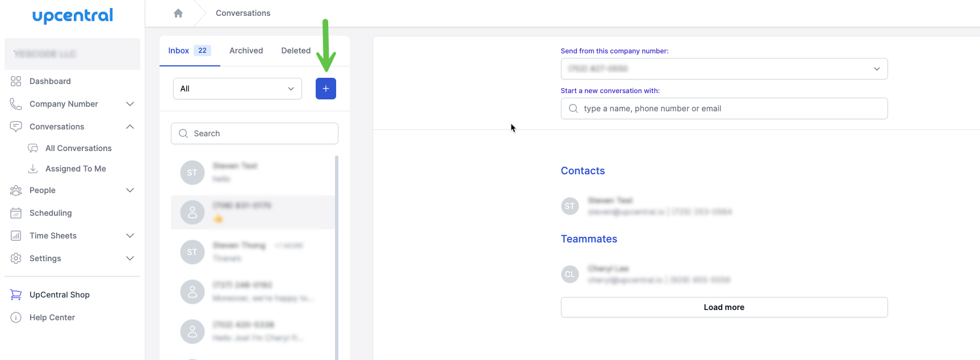Viewport: 980px width, 360px height.
Task: Switch to the Archived tab
Action: pyautogui.click(x=246, y=50)
